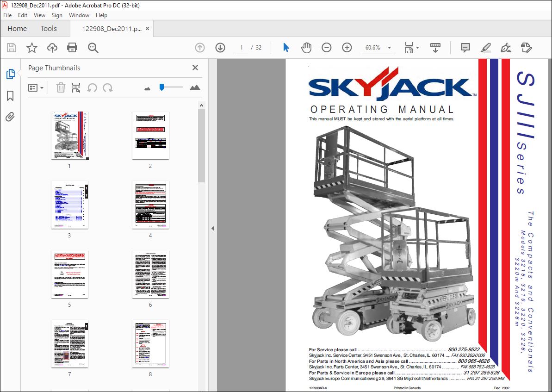Image resolution: width=552 pixels, height=392 pixels.
Task: Open the Bookmarks sidebar panel
Action: pyautogui.click(x=10, y=95)
